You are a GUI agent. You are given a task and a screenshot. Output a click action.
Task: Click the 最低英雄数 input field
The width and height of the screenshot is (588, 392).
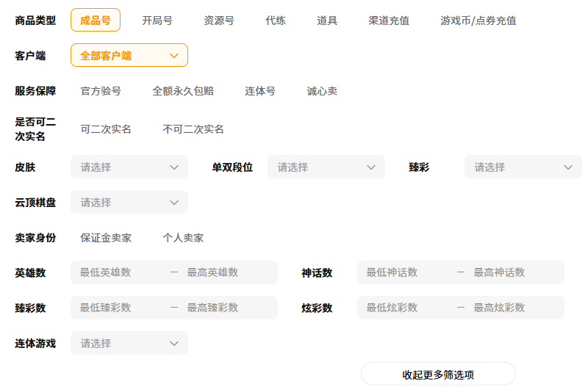[118, 272]
